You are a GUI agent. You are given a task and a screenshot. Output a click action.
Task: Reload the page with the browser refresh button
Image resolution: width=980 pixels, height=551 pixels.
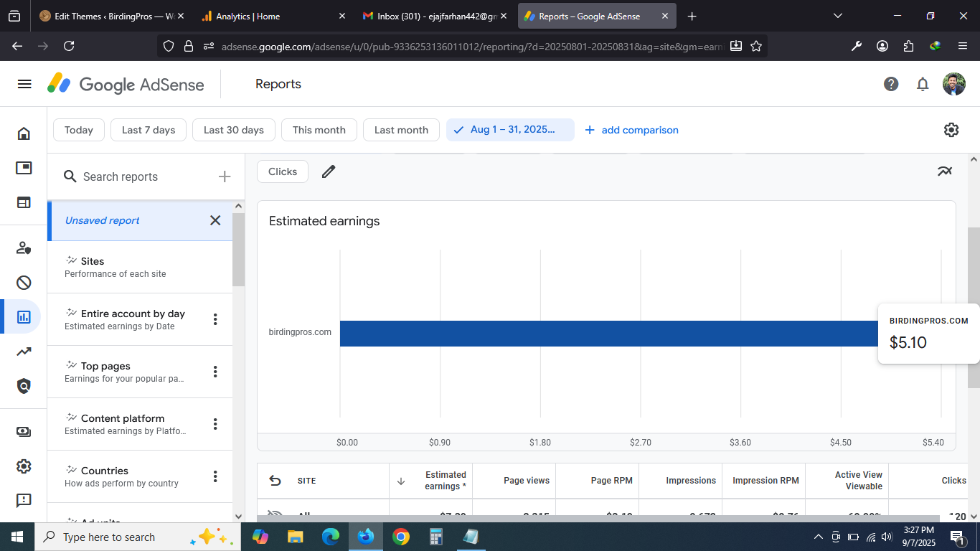tap(69, 46)
